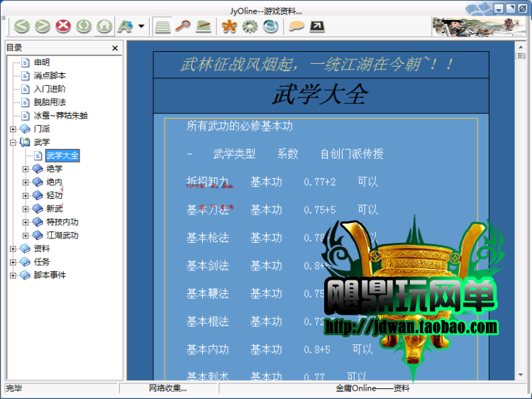
Task: Expand the 任务 tree node
Action: tap(13, 262)
